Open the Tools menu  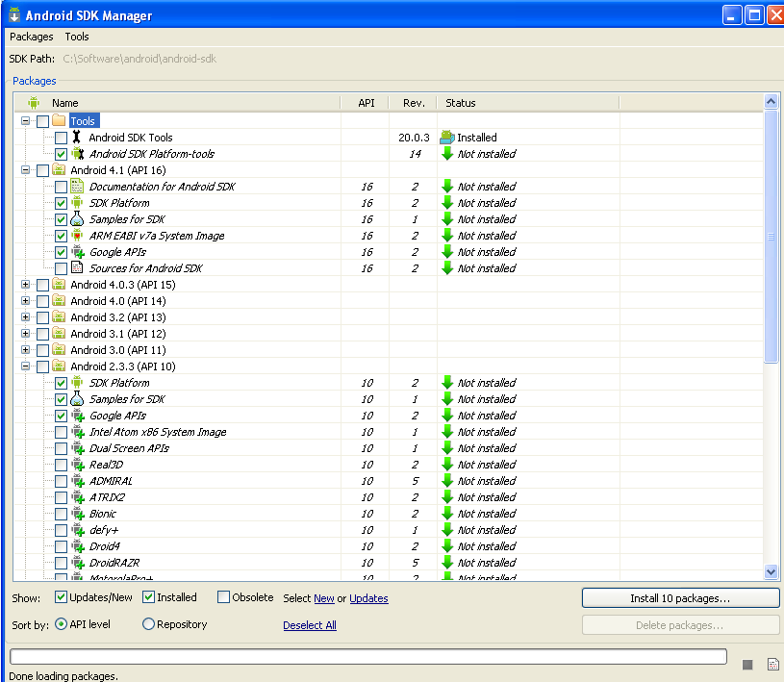pos(77,37)
